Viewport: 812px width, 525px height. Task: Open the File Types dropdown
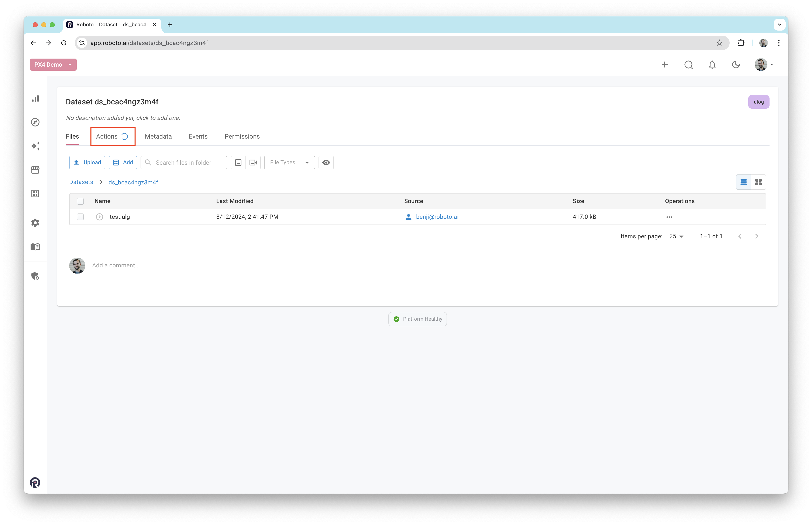tap(289, 163)
